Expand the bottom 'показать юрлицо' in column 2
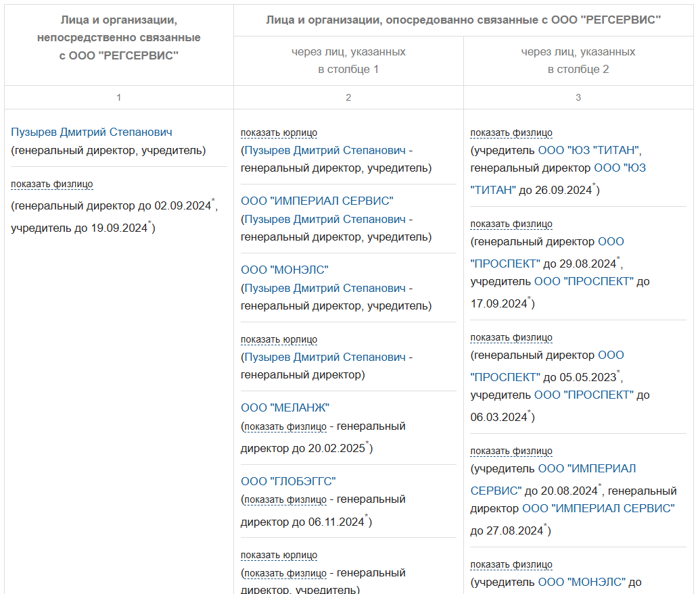The height and width of the screenshot is (594, 700). (x=279, y=555)
